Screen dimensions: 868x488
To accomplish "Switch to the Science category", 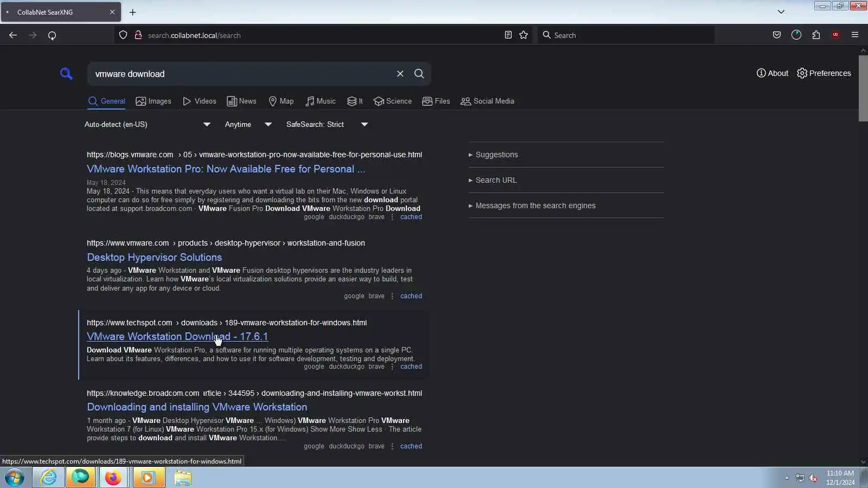I will [x=393, y=101].
